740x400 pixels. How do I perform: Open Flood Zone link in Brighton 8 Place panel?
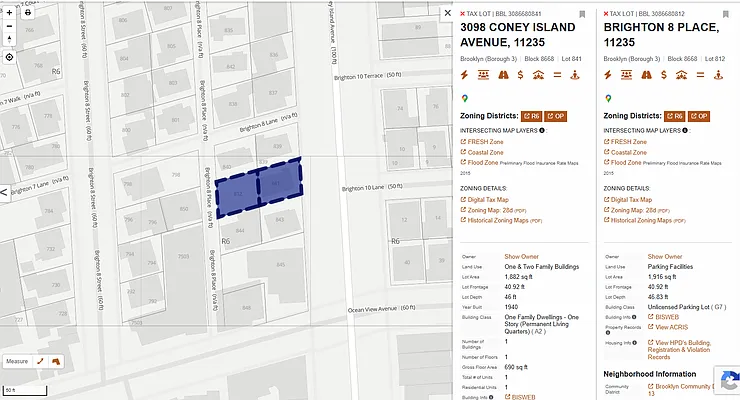[x=623, y=162]
